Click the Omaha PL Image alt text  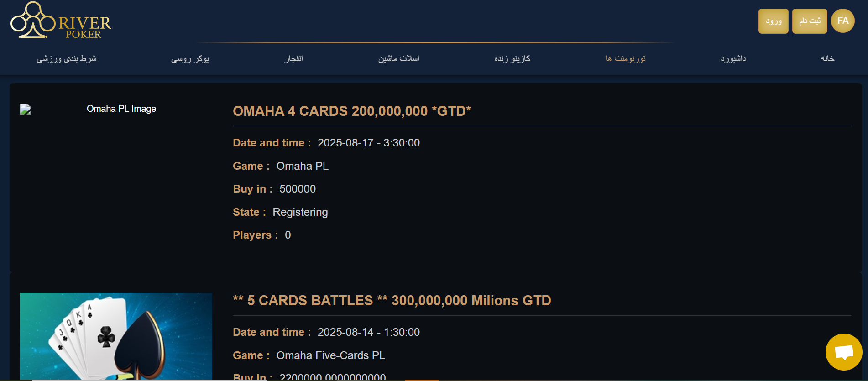click(121, 109)
